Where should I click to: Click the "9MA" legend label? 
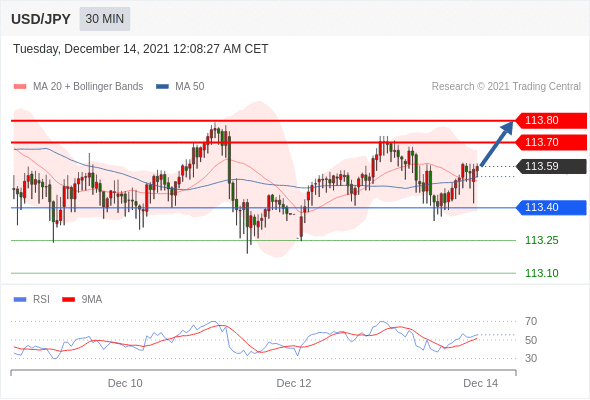point(92,300)
